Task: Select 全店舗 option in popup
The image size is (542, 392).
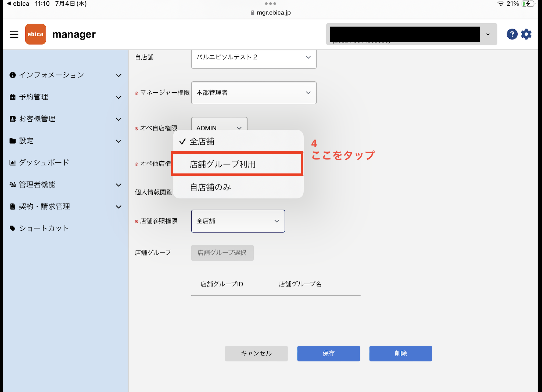Action: [x=238, y=141]
